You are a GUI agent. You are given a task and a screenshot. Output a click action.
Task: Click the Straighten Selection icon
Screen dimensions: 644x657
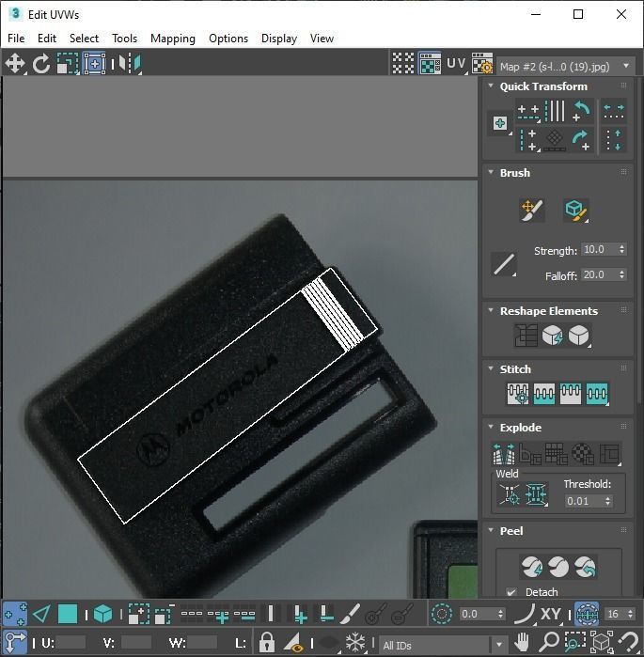[526, 336]
